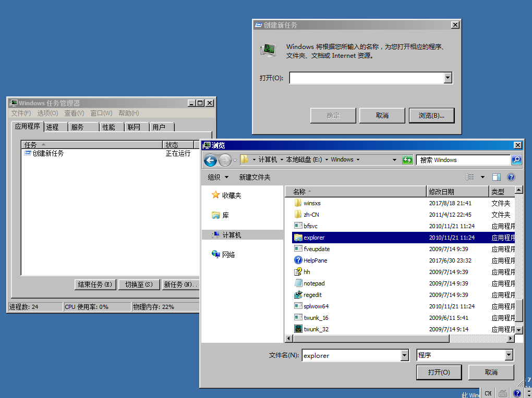The image size is (532, 398).
Task: Select the notepad application icon
Action: tap(298, 283)
